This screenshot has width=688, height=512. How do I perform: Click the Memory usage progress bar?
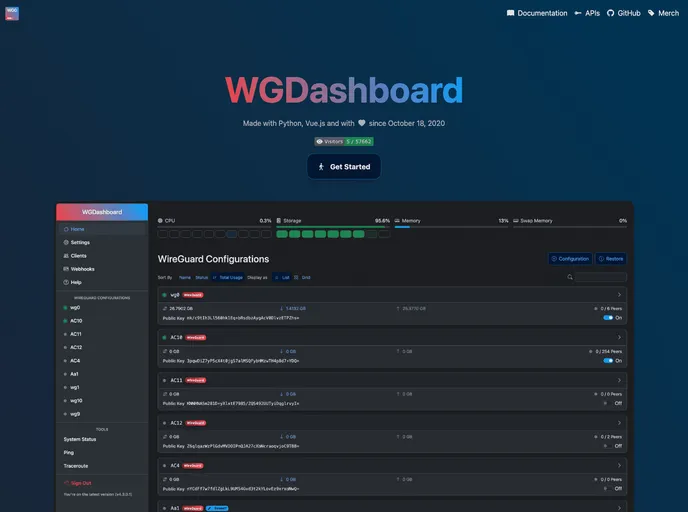pos(452,227)
